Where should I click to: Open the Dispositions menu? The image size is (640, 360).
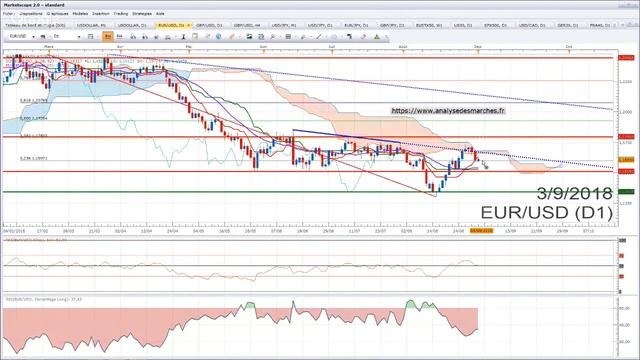coord(31,13)
